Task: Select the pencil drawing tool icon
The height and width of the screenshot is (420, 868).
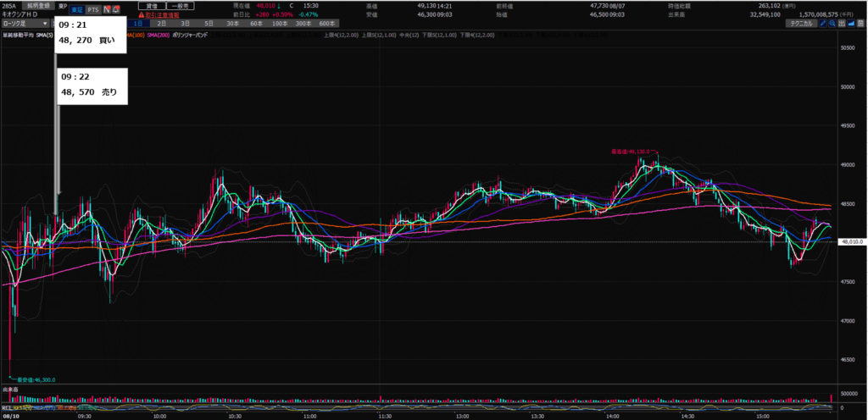Action: coord(823,24)
